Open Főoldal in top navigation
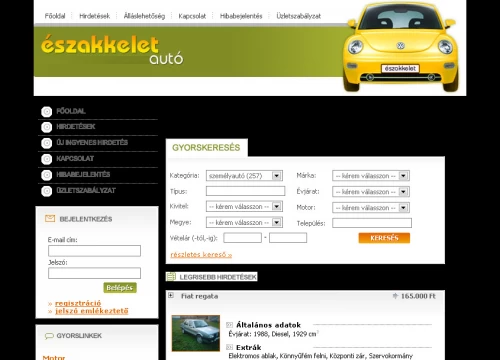Screen dimensions: 500x360 pos(55,16)
